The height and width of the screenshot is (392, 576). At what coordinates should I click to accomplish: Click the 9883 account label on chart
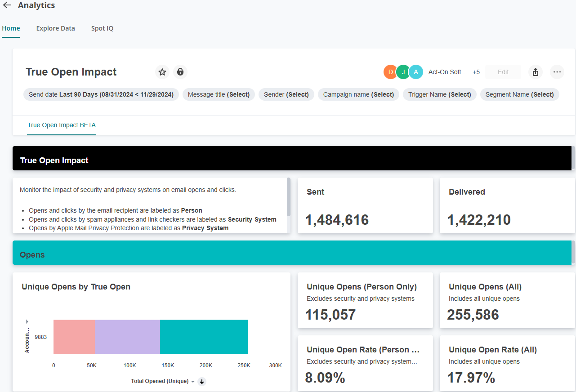click(40, 337)
